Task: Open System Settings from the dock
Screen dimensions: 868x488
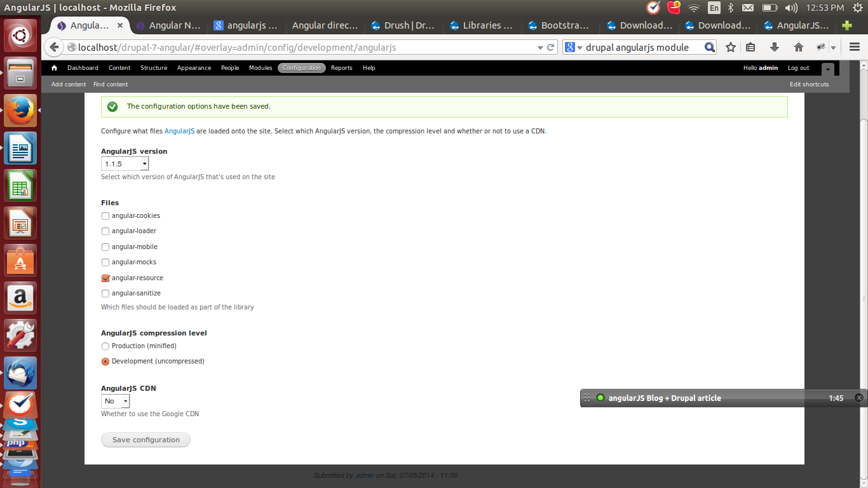Action: 21,335
